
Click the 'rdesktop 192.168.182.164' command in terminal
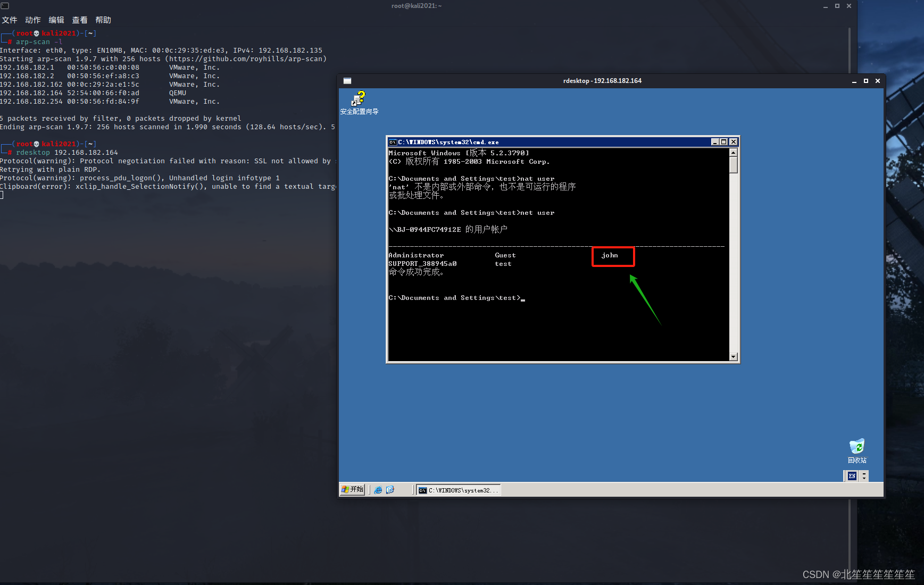click(67, 153)
